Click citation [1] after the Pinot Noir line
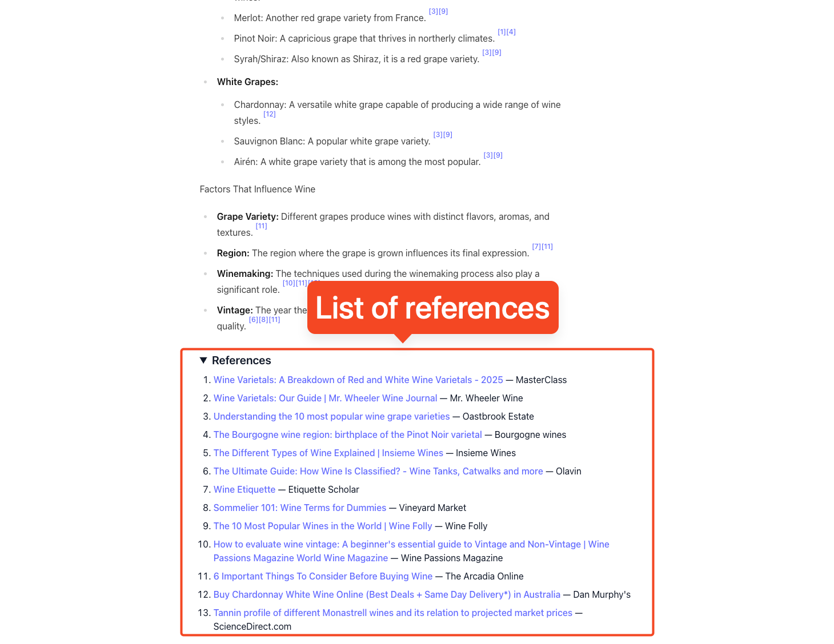The width and height of the screenshot is (834, 644). (502, 32)
